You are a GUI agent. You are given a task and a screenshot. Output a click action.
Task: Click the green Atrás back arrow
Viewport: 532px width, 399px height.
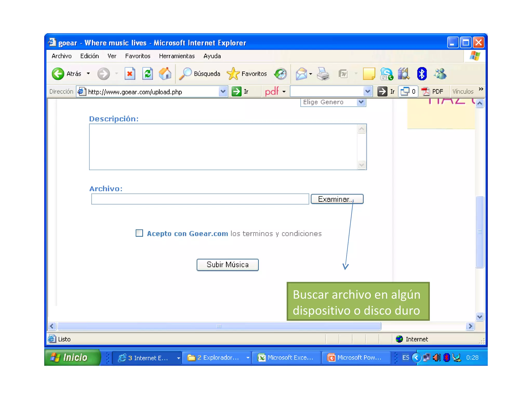pyautogui.click(x=58, y=74)
